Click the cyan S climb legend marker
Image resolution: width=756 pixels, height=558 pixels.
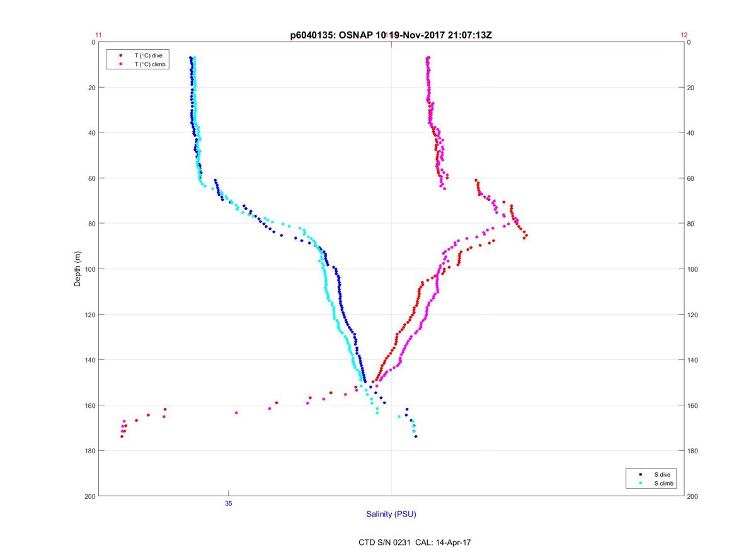(640, 483)
